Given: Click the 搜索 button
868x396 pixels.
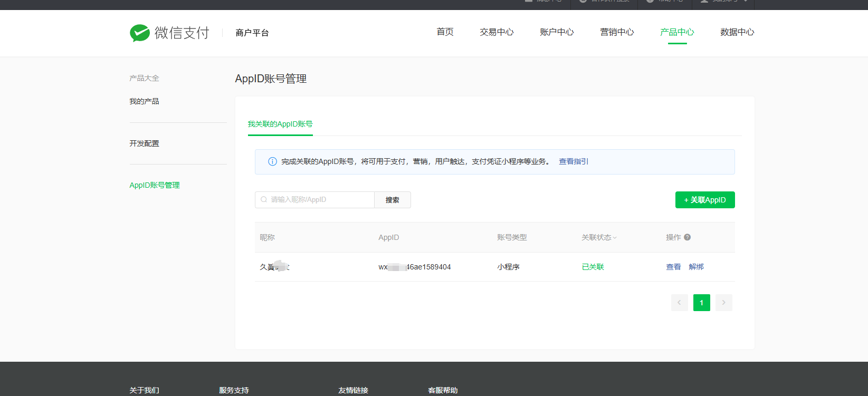Looking at the screenshot, I should pyautogui.click(x=393, y=200).
